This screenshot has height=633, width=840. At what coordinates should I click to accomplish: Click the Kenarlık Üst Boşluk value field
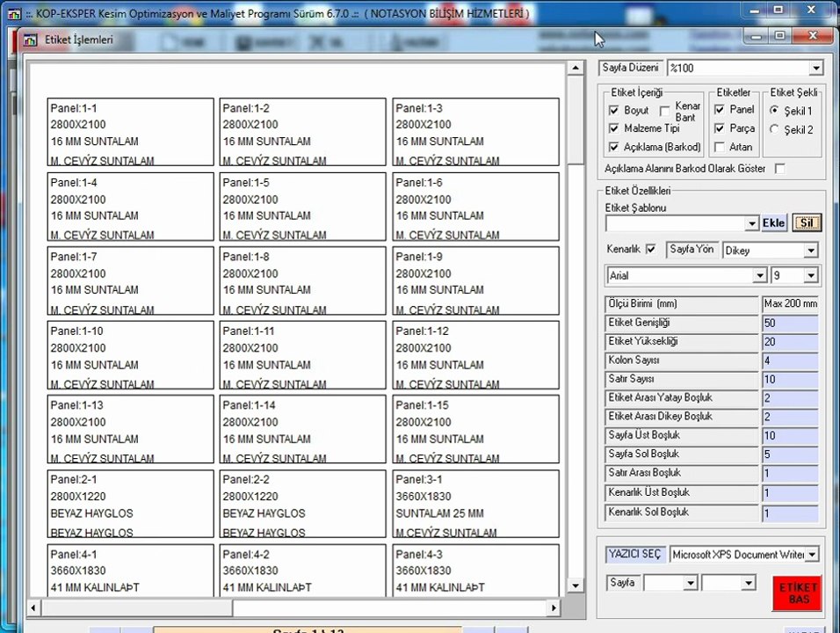click(791, 493)
